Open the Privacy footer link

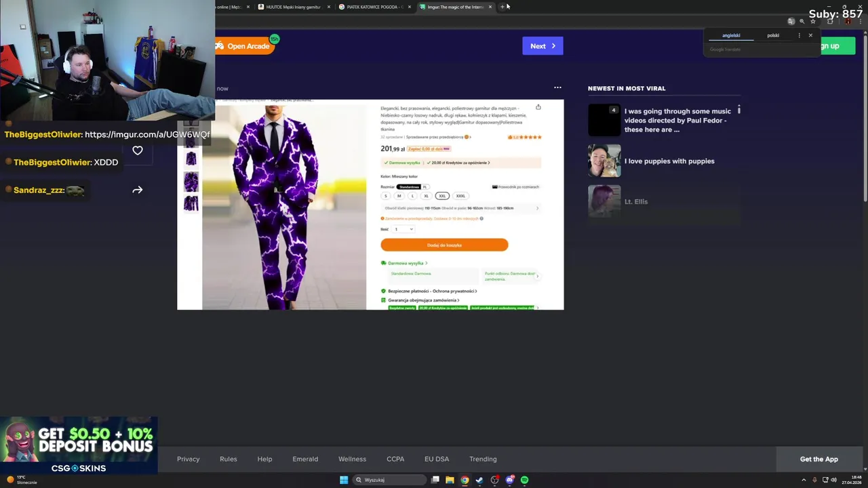pyautogui.click(x=189, y=459)
